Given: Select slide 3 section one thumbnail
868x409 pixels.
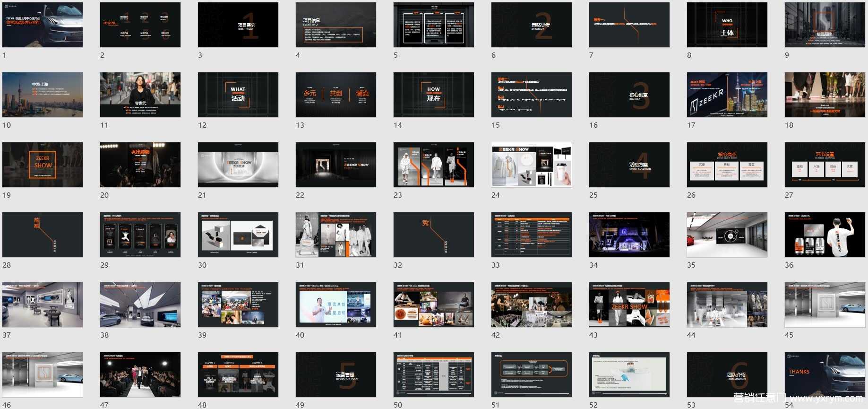Looking at the screenshot, I should point(238,25).
